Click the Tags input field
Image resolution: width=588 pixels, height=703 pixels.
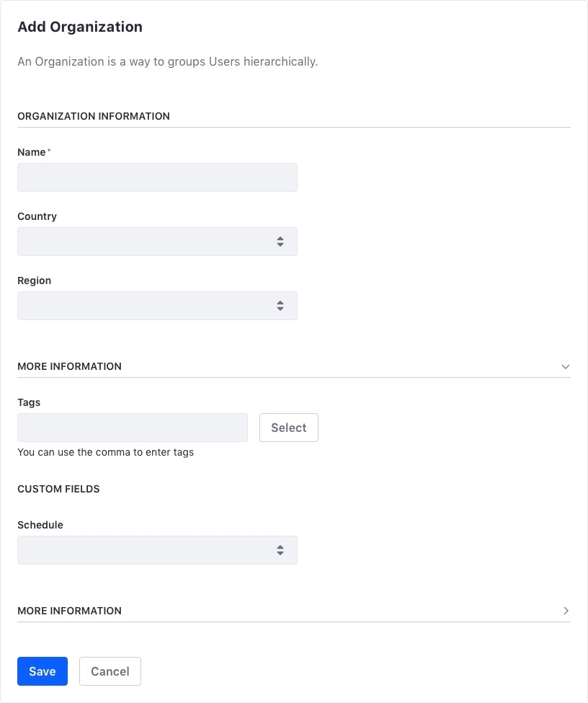click(132, 428)
